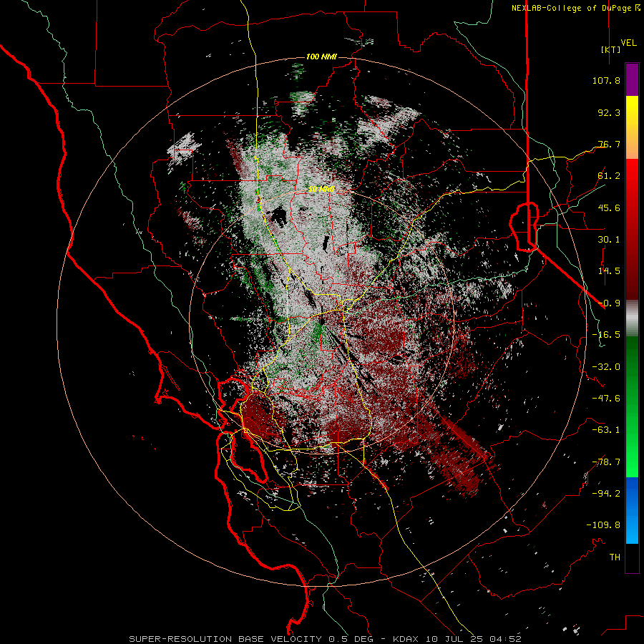Click the TH legend label
The width and height of the screenshot is (644, 644).
pyautogui.click(x=615, y=557)
